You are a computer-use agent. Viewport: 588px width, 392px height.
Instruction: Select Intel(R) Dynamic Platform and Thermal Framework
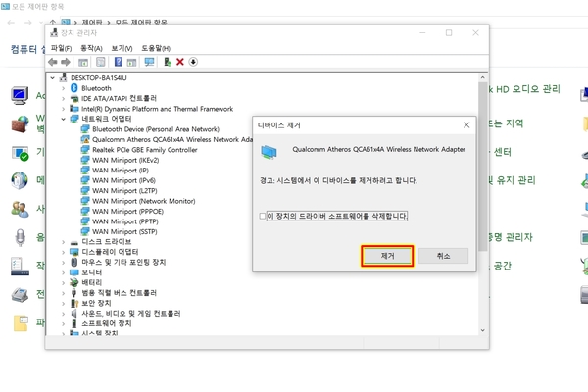157,109
